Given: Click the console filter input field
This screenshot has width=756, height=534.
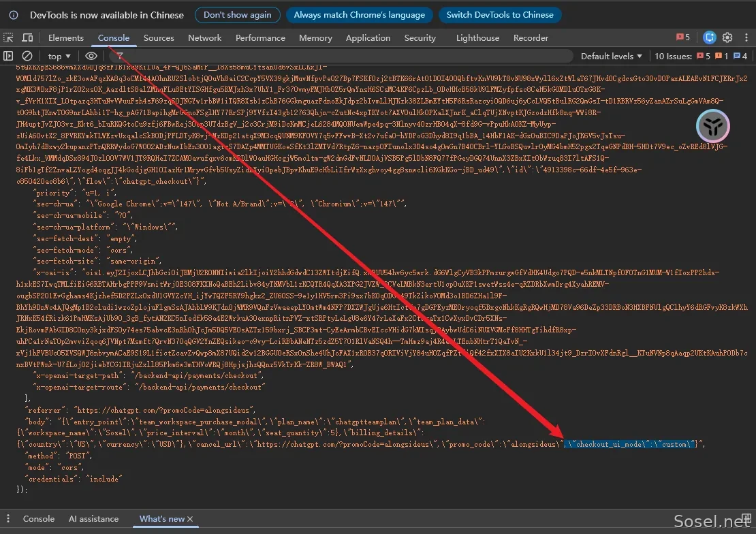Looking at the screenshot, I should click(341, 56).
